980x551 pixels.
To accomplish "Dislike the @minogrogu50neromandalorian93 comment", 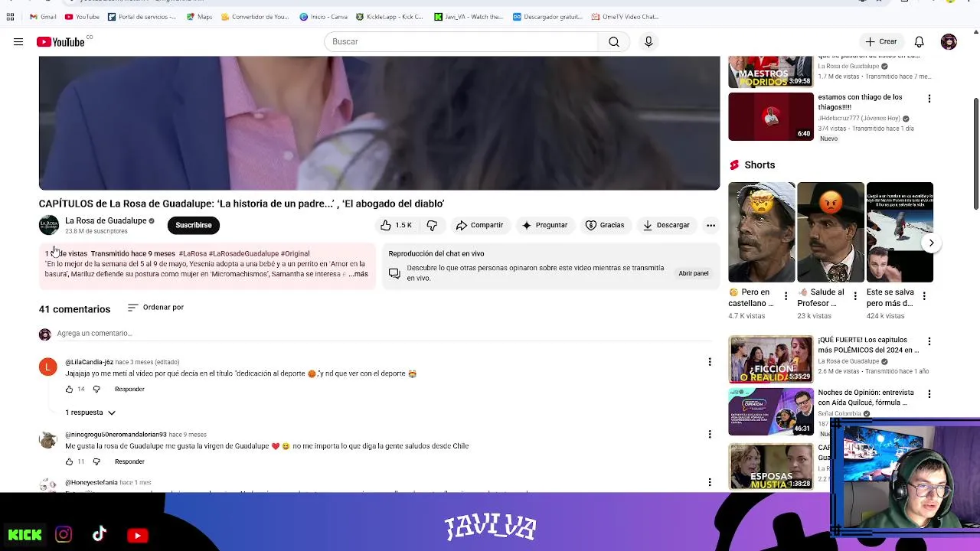I will click(x=96, y=461).
